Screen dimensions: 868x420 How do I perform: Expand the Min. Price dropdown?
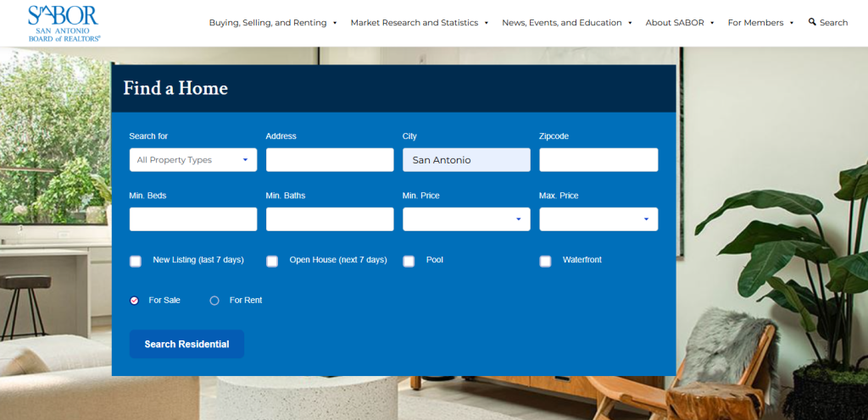[x=466, y=219]
